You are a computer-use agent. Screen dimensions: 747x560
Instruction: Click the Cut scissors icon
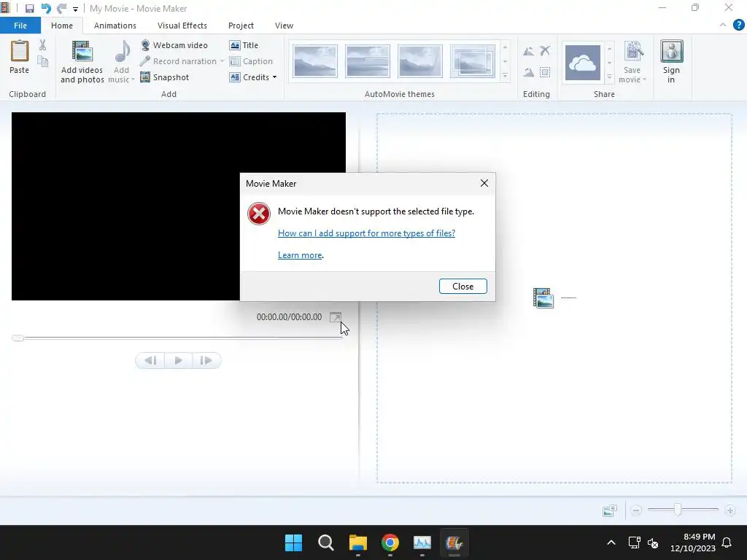tap(43, 45)
